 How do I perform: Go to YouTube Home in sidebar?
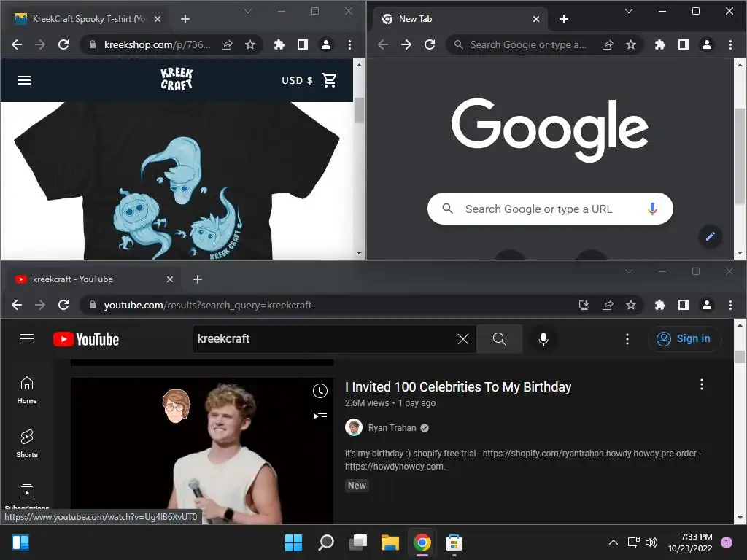coord(27,390)
